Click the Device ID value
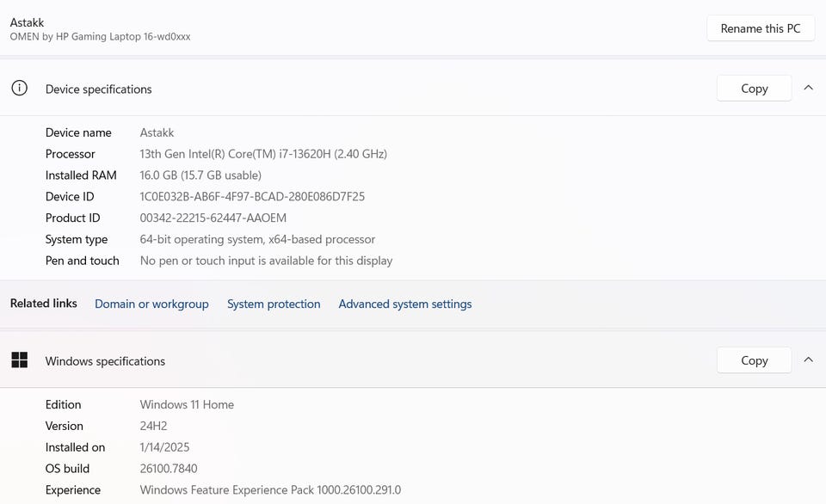 (x=252, y=196)
